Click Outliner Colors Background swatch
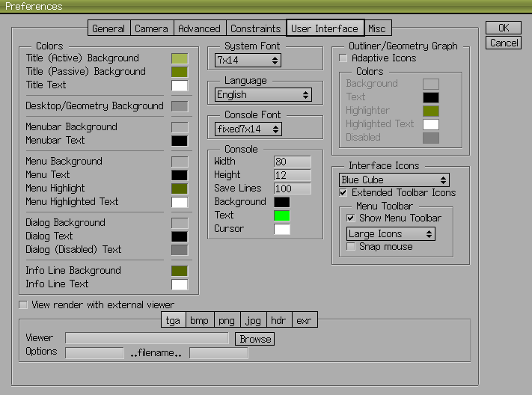The image size is (532, 395). pyautogui.click(x=431, y=84)
